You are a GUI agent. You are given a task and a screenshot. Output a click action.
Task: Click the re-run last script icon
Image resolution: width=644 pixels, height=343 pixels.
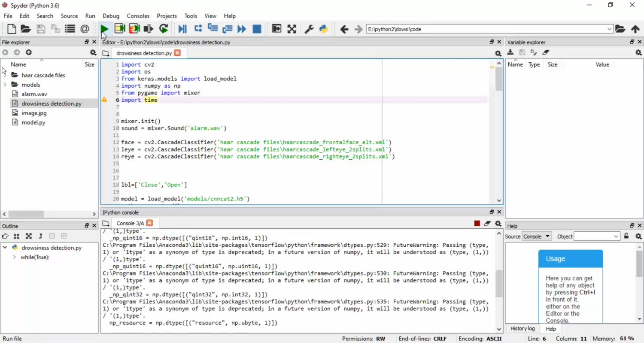click(164, 29)
